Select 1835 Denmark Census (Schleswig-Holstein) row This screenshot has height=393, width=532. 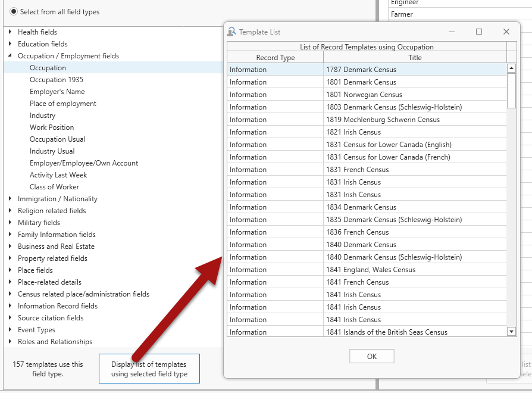point(367,220)
